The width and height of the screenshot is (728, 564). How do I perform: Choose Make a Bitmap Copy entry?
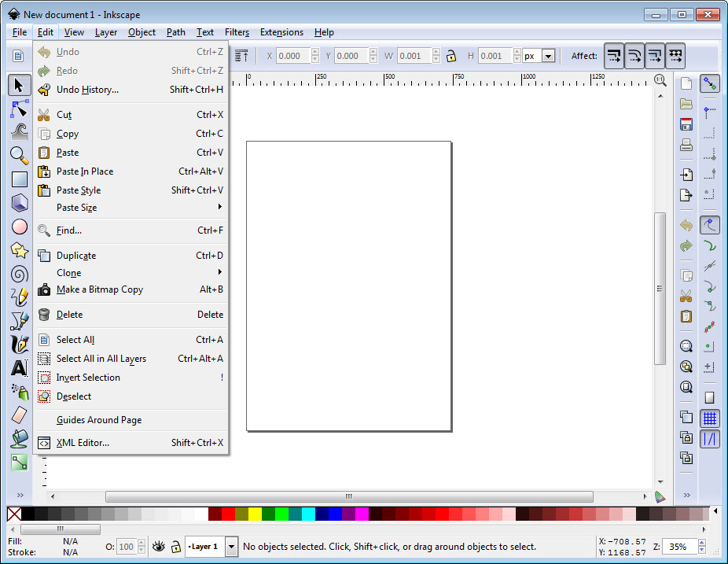(x=130, y=289)
